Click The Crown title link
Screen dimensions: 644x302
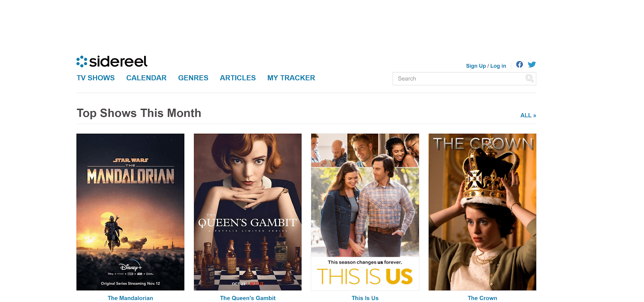click(482, 298)
